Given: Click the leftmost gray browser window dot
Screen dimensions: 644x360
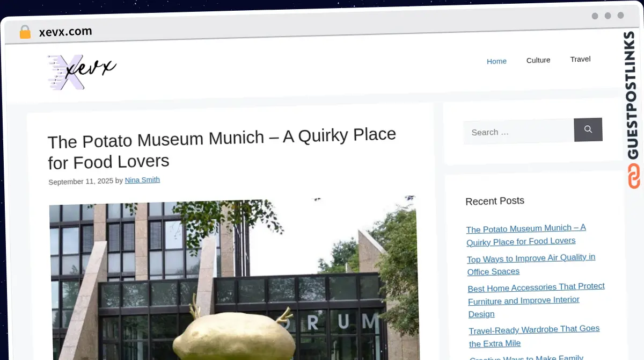Looking at the screenshot, I should coord(595,16).
